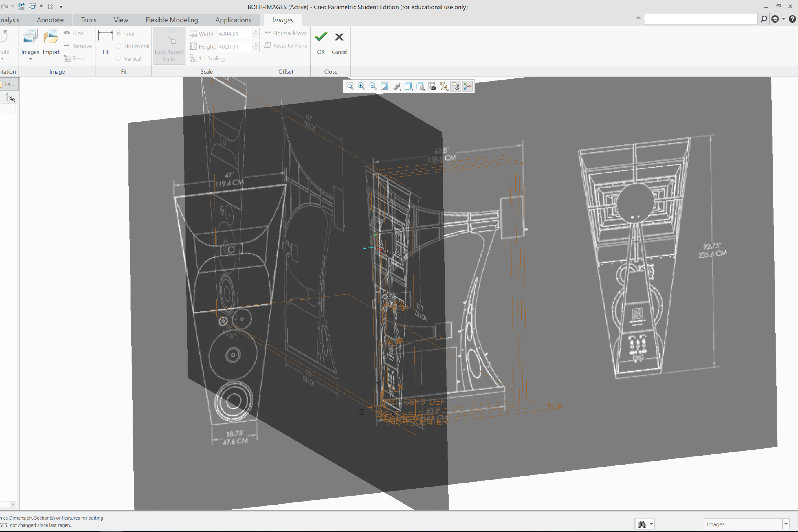Screen dimensions: 798x532
Task: Switch to the Flexible Modeling tab
Action: click(172, 20)
